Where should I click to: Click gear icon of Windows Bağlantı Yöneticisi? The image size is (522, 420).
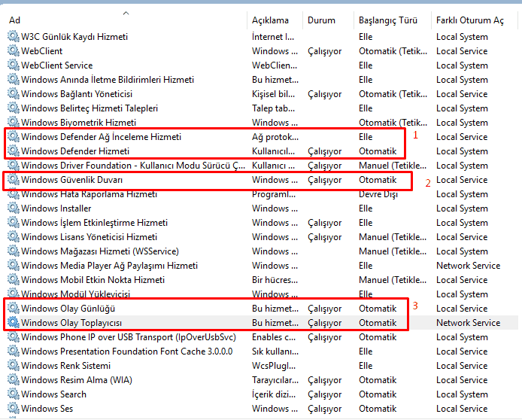(14, 93)
